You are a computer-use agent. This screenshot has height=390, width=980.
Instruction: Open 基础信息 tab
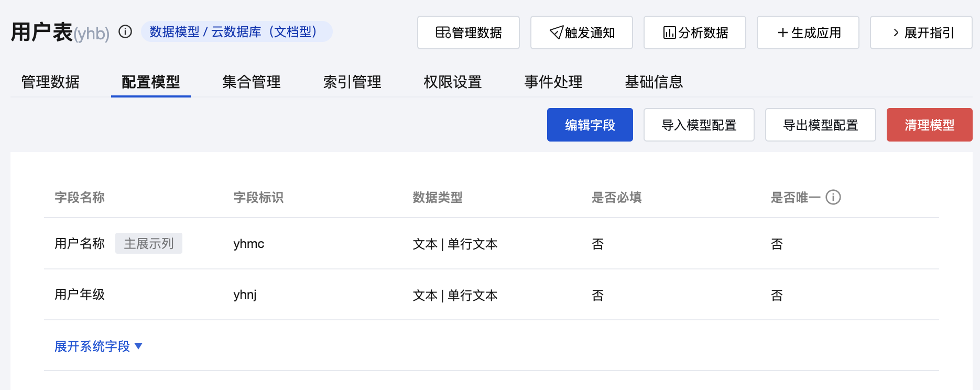pos(654,82)
